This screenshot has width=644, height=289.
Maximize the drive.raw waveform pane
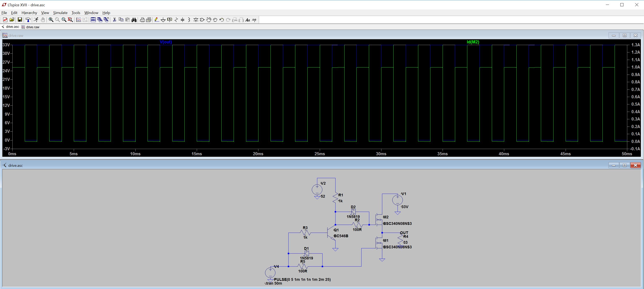click(625, 35)
